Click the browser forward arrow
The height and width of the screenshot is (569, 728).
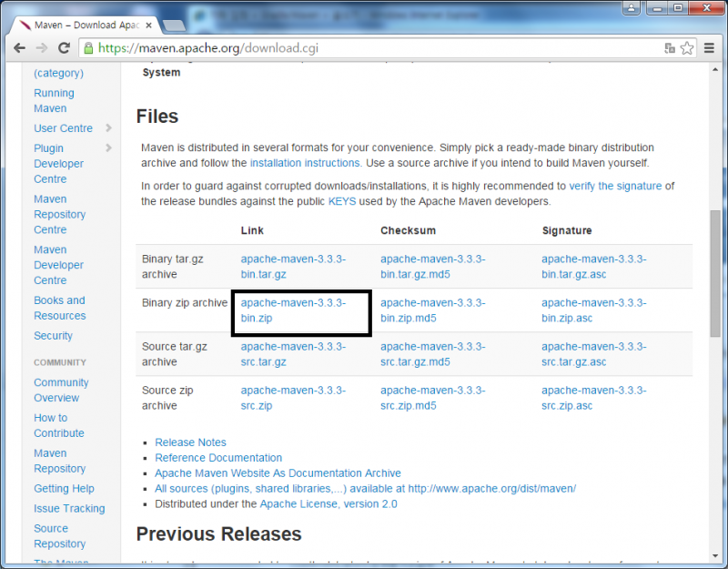click(x=42, y=48)
